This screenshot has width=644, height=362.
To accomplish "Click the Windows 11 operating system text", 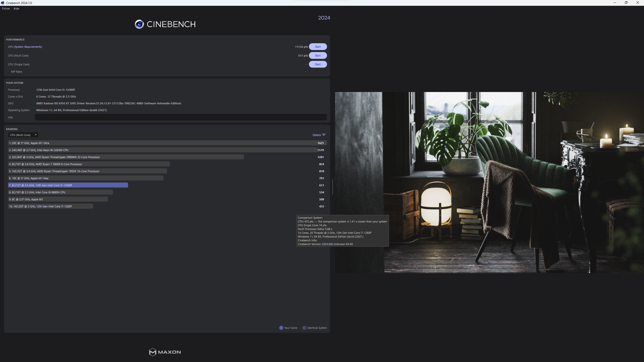I will click(71, 110).
